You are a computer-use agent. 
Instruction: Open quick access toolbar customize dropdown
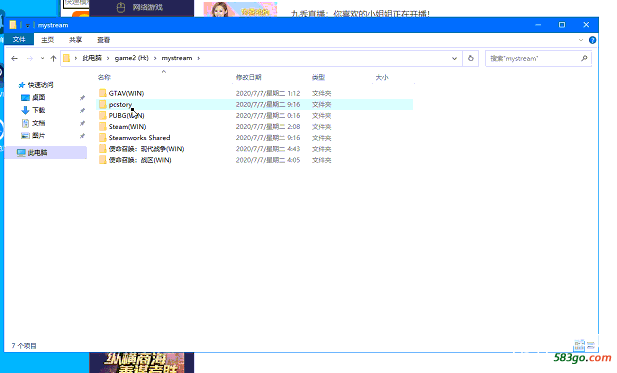tap(28, 26)
